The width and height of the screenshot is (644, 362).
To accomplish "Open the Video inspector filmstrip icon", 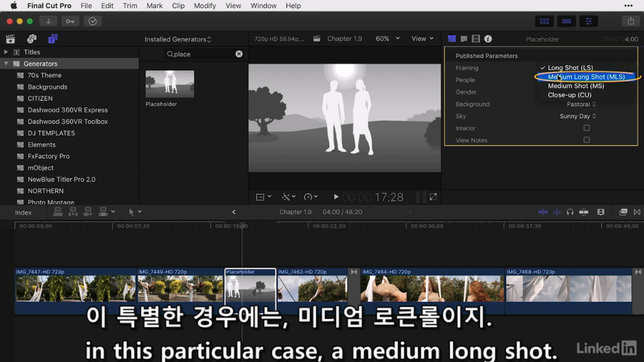I will click(476, 39).
